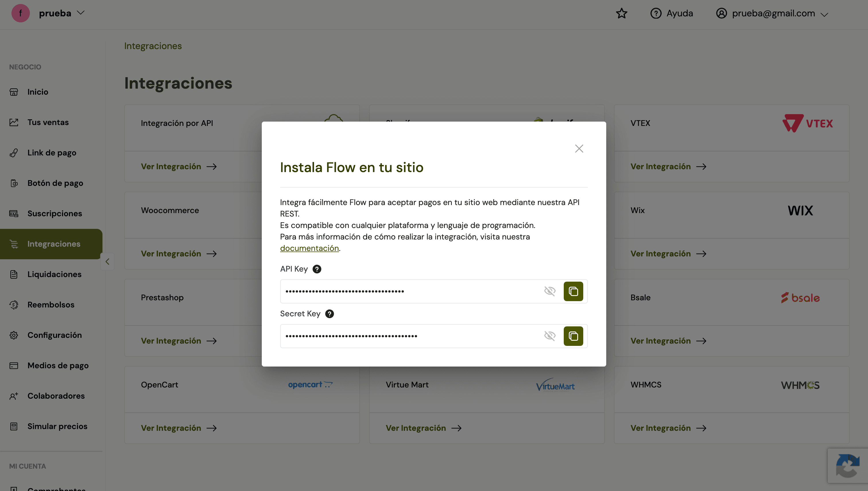Open Ver Integración for Woocommerce
The height and width of the screenshot is (491, 868).
[x=179, y=254]
